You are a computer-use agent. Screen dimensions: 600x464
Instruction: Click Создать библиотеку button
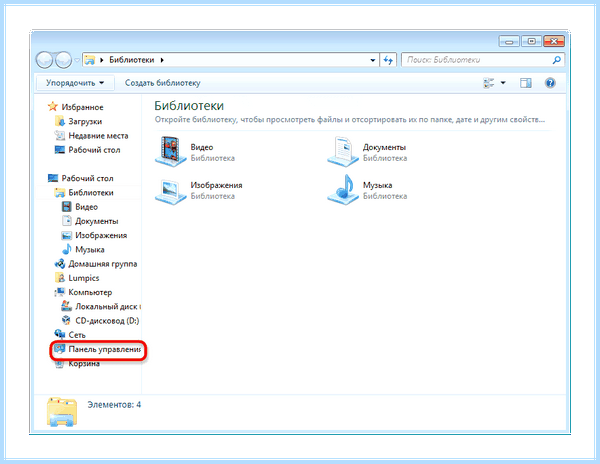pos(163,83)
